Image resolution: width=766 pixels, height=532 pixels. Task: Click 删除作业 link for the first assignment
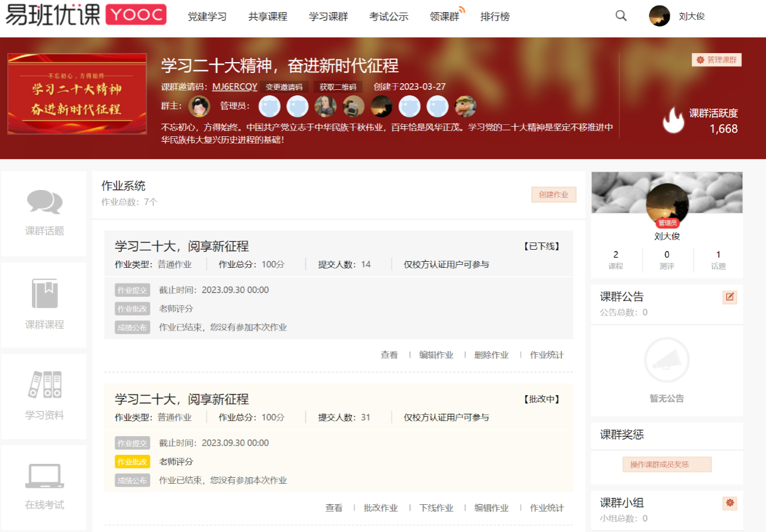pyautogui.click(x=491, y=355)
